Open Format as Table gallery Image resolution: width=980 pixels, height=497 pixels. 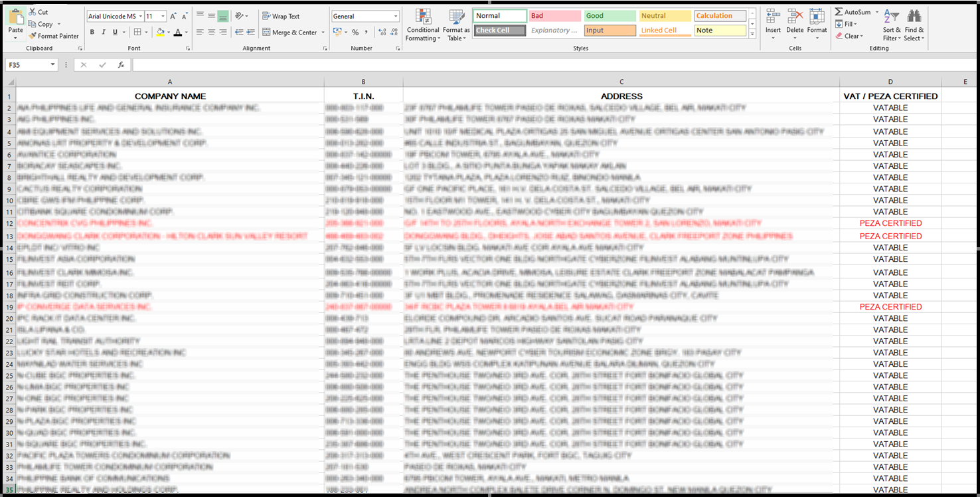456,25
